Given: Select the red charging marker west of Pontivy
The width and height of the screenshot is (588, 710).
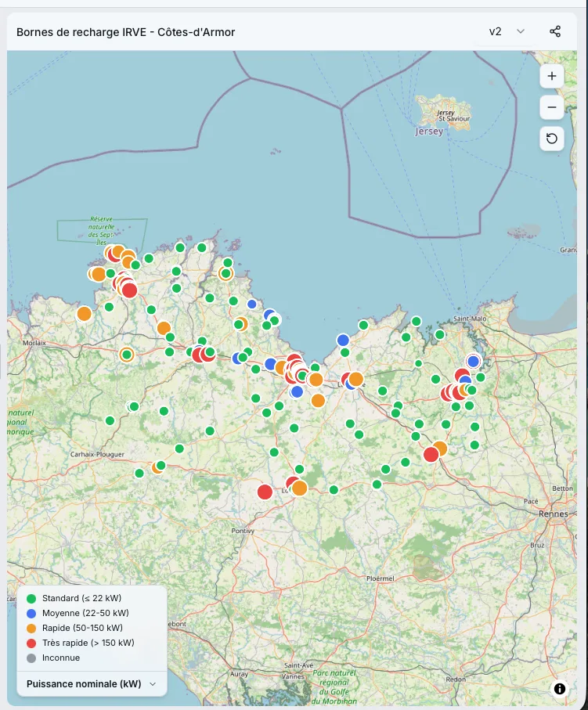Looking at the screenshot, I should 265,492.
